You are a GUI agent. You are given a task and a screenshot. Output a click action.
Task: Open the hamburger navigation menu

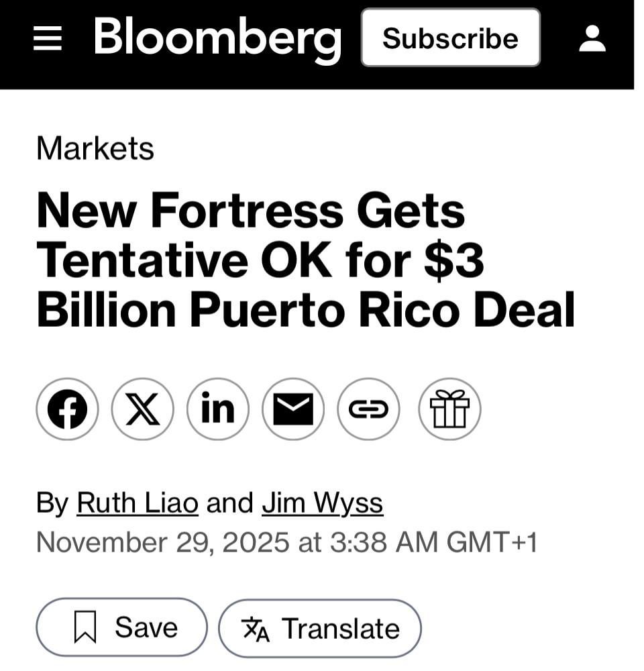[x=47, y=39]
